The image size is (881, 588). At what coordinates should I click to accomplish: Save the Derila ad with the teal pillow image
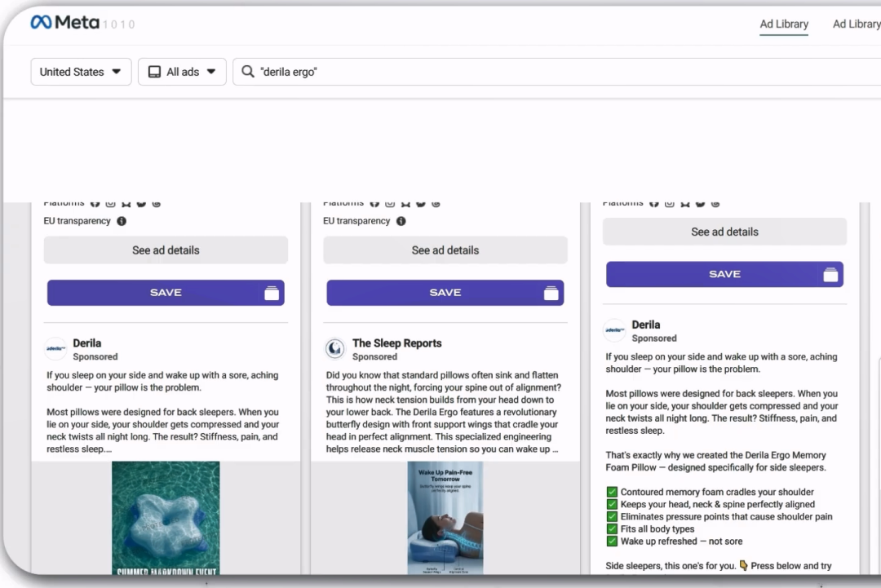[x=166, y=293]
